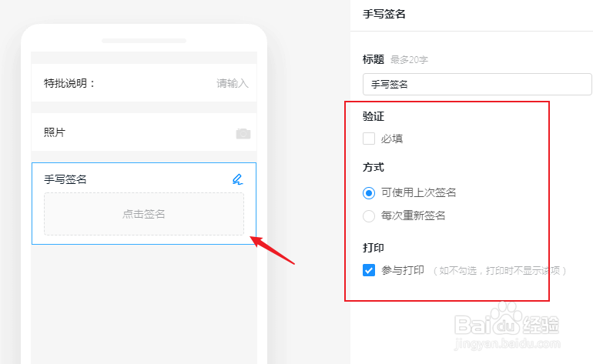Click the 标题 text input field

(477, 85)
